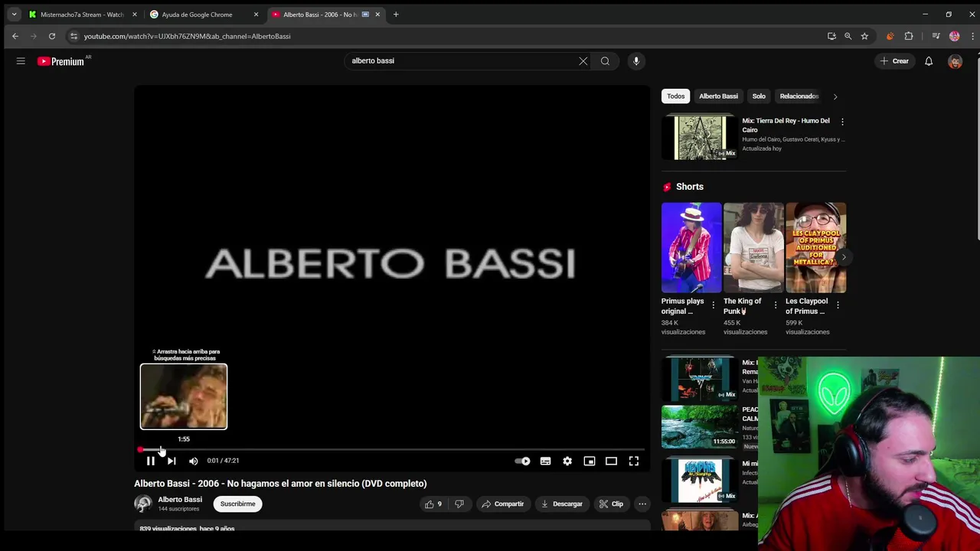This screenshot has height=551, width=980.
Task: Clear the search box text
Action: click(583, 61)
